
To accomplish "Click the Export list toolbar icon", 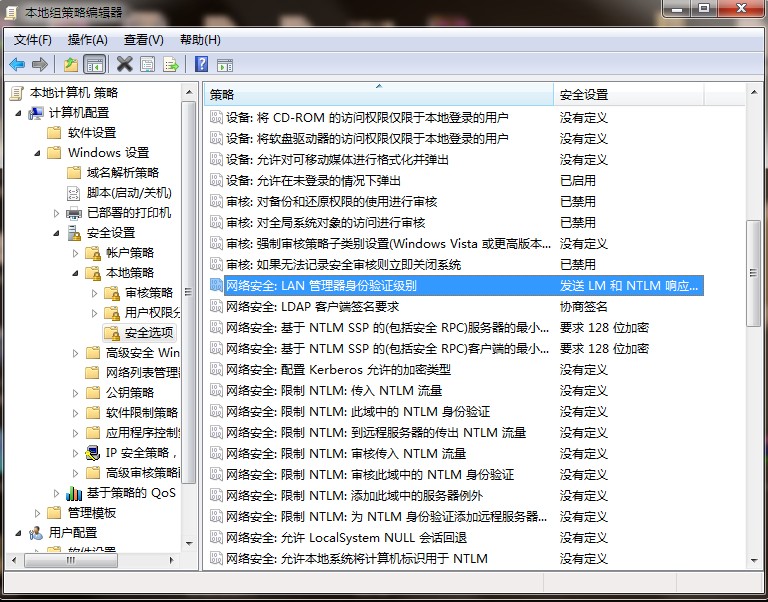I will pos(171,64).
